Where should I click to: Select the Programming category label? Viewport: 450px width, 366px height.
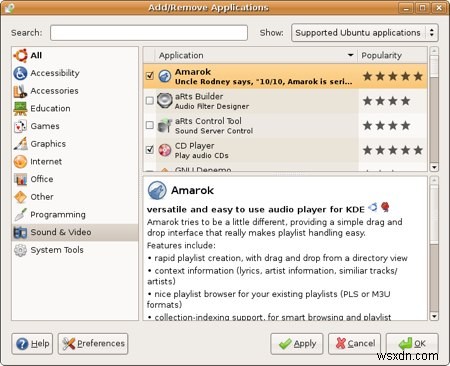(x=58, y=215)
